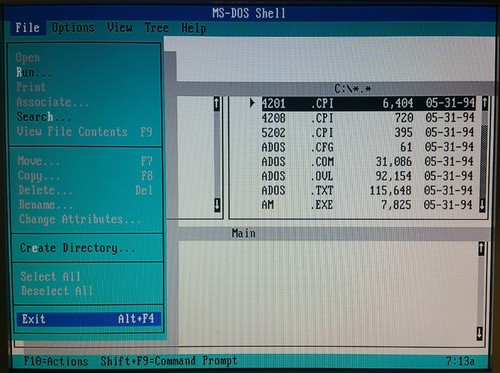This screenshot has height=373, width=500.
Task: Click the selection arrow beside 4201.CPI
Action: pyautogui.click(x=252, y=103)
